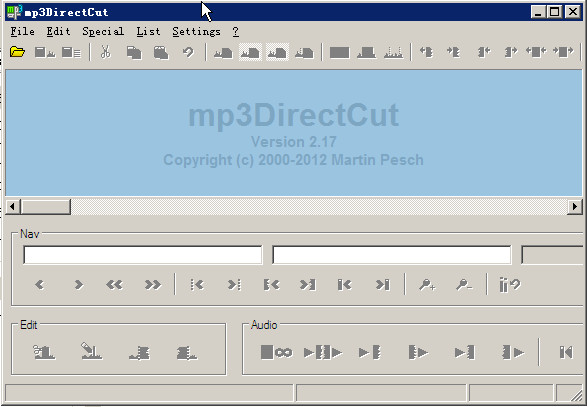Click the zoom in magnifier icon
The image size is (587, 407).
pos(427,285)
